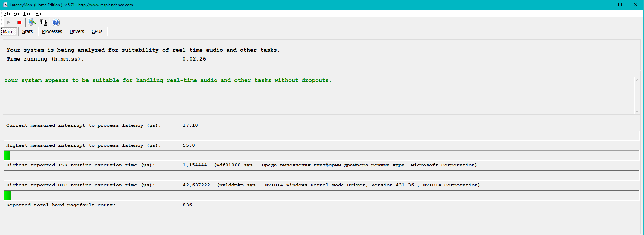Click the green Start monitoring play icon

(9, 22)
